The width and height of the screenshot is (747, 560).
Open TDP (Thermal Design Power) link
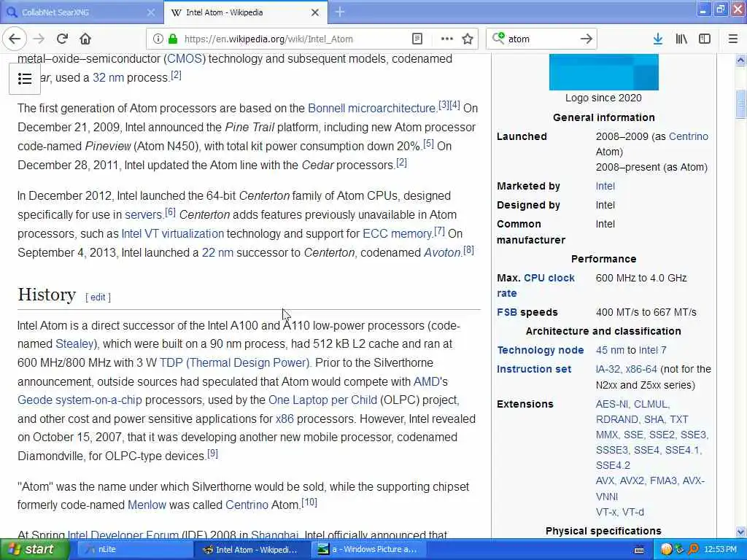click(234, 363)
